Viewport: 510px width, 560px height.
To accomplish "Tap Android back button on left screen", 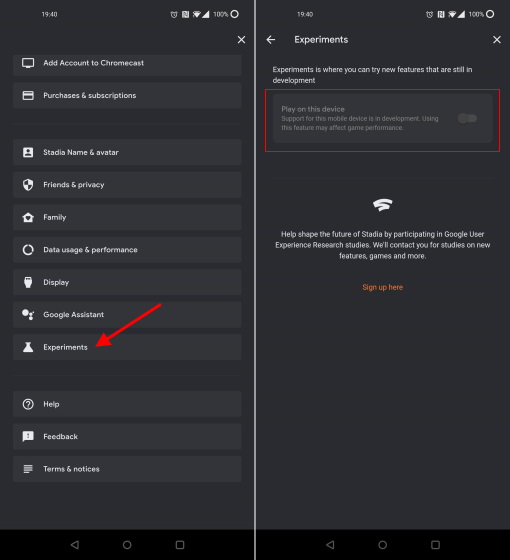I will click(75, 545).
